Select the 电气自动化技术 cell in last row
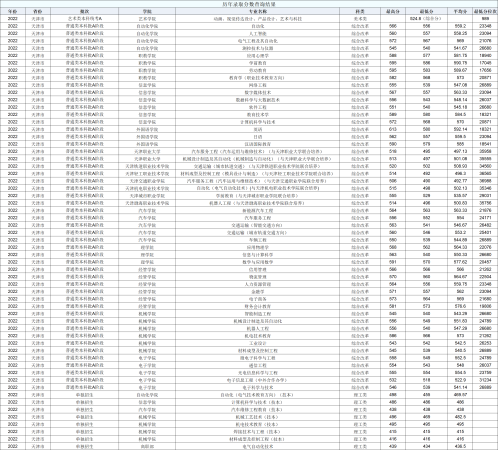 click(258, 446)
